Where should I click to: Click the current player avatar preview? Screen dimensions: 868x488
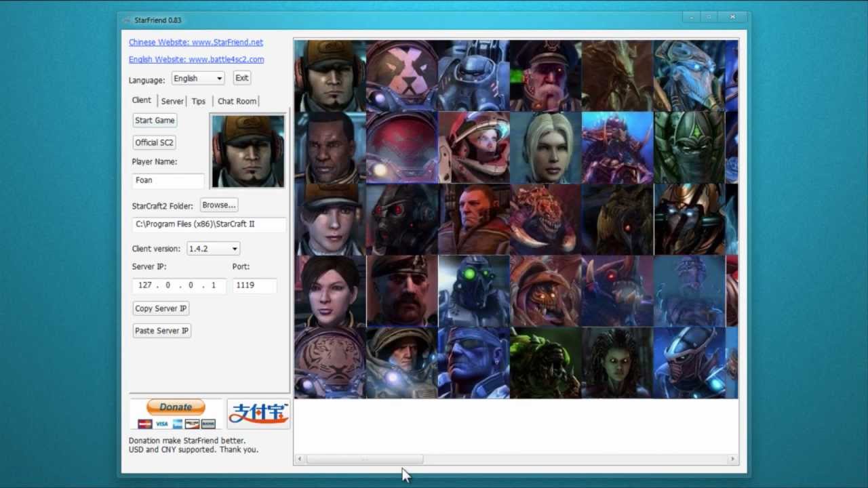point(248,151)
